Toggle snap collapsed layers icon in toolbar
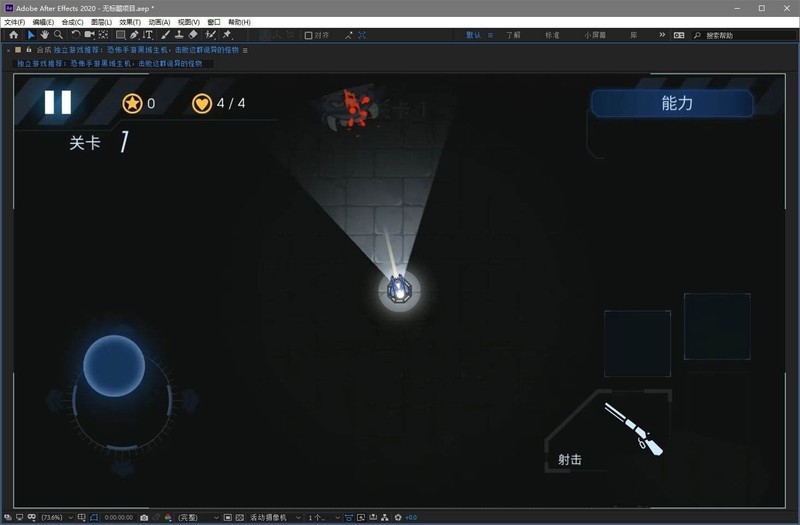Viewport: 800px width, 525px height. [362, 35]
